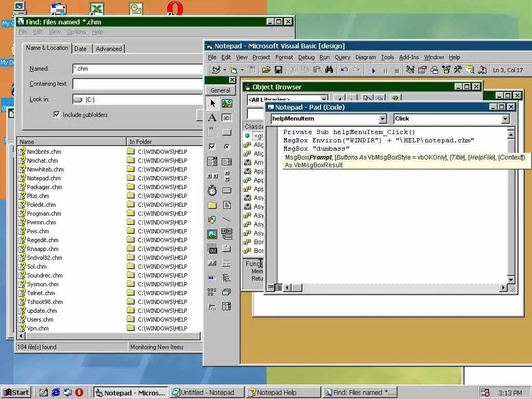Viewport: 532px width, 399px height.
Task: Select the CheckBox control in the toolbox
Action: coord(212,147)
